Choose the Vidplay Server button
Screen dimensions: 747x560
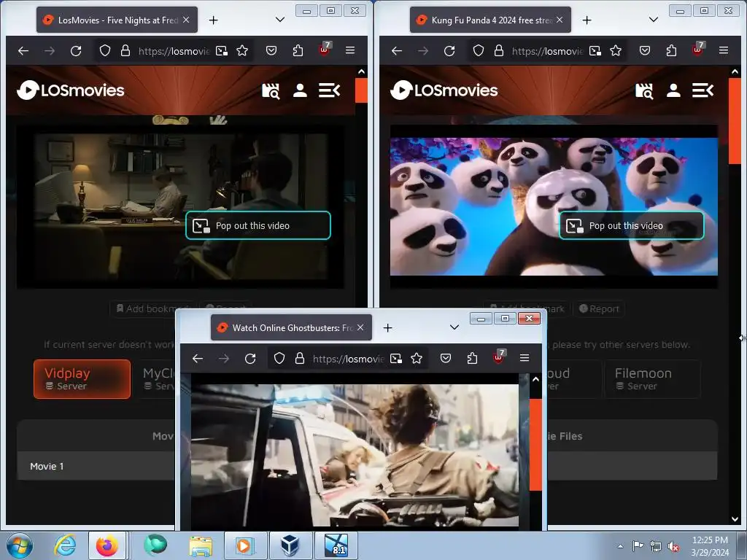click(x=82, y=379)
